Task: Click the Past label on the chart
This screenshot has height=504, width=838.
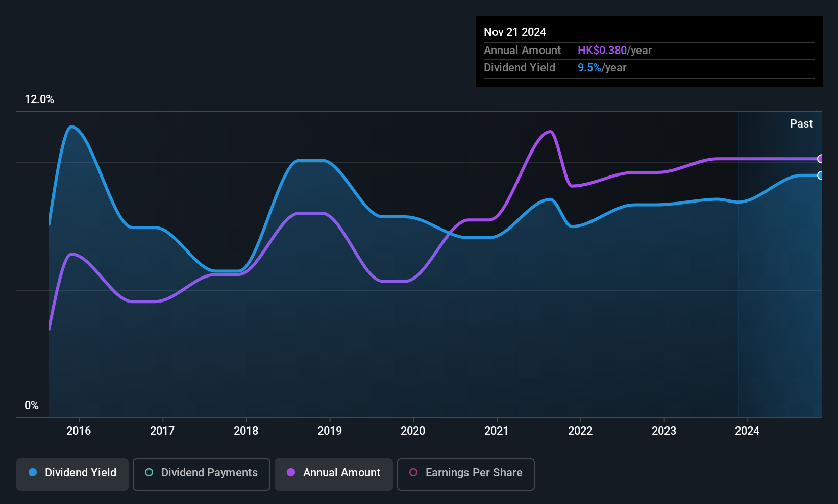Action: (x=801, y=123)
